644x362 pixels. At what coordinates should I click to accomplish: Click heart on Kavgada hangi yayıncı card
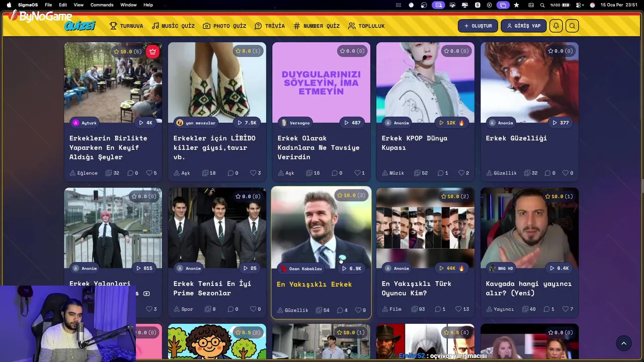pos(565,309)
